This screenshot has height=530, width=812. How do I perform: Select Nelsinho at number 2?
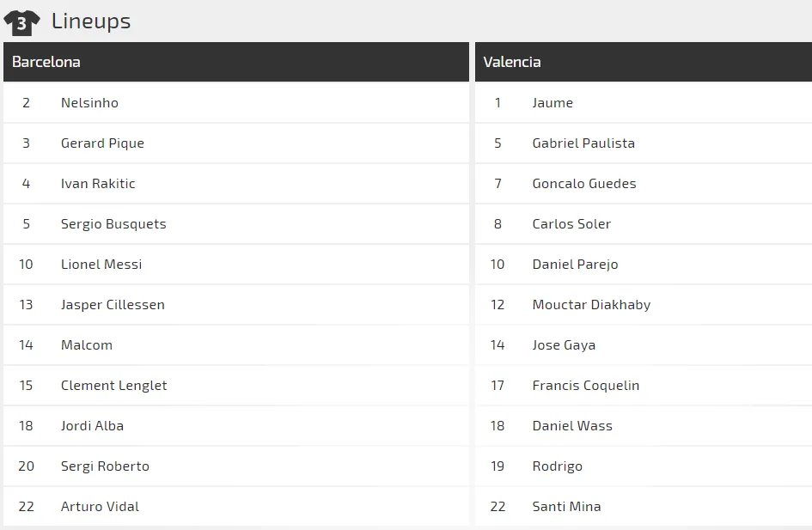tap(89, 103)
